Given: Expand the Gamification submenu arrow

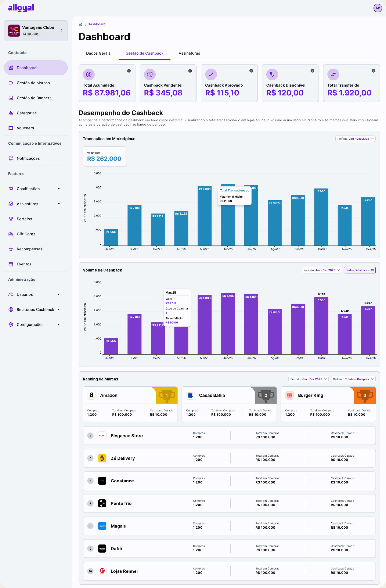Looking at the screenshot, I should coord(59,189).
